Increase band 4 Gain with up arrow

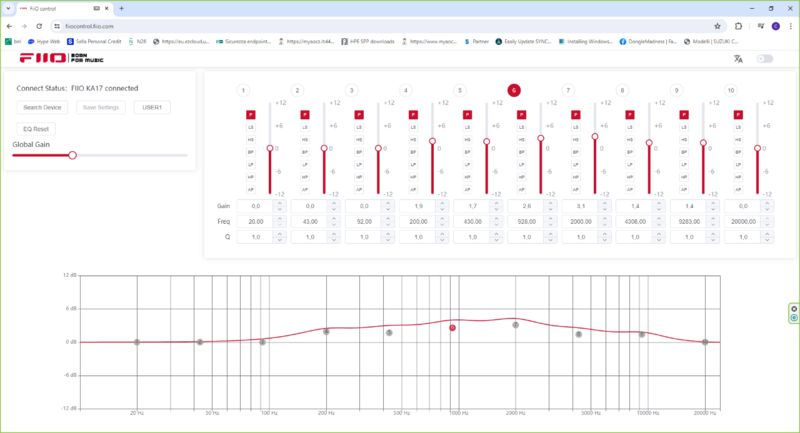coord(440,202)
